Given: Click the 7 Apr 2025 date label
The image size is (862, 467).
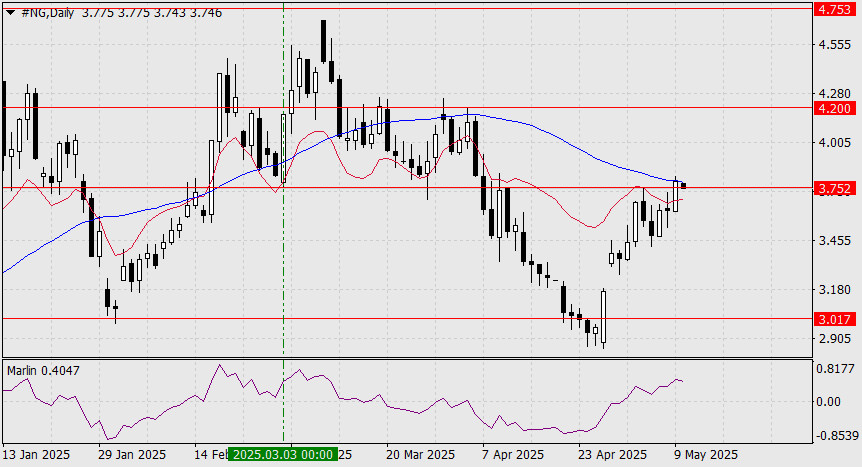Looking at the screenshot, I should 513,455.
